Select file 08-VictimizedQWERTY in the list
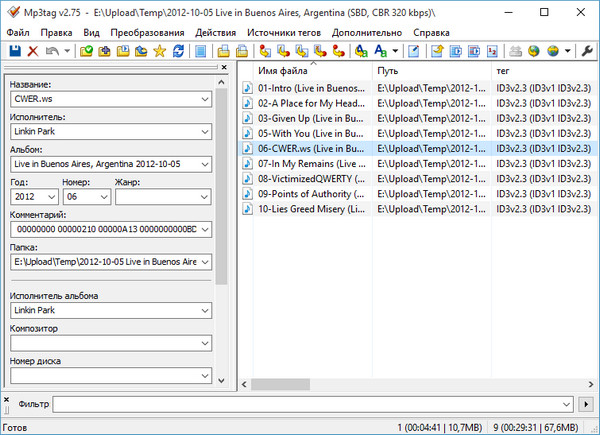 (x=312, y=179)
